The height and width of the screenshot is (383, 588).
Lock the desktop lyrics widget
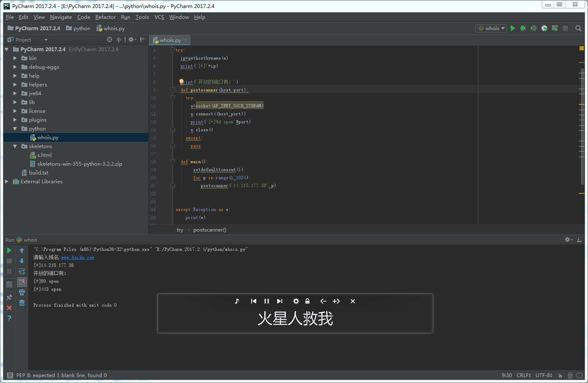point(307,301)
